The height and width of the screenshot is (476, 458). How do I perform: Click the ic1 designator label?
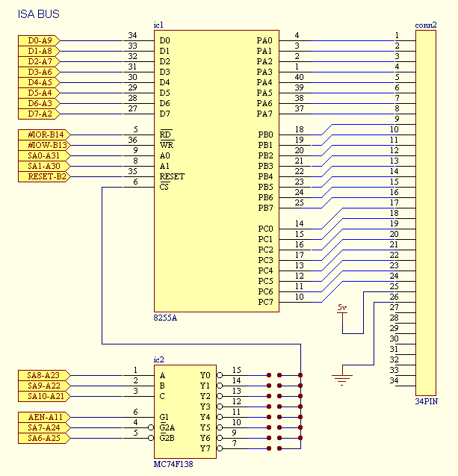pos(158,25)
